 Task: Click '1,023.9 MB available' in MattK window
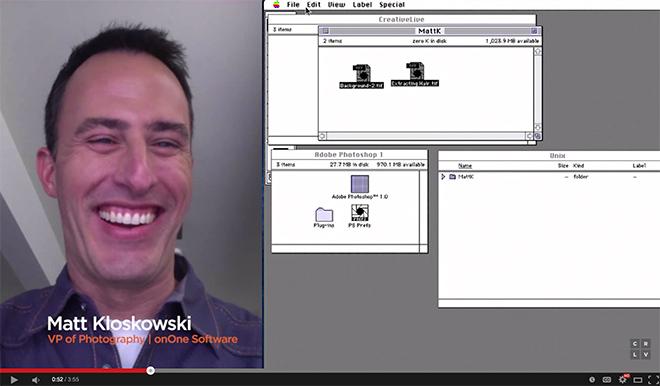pos(512,41)
